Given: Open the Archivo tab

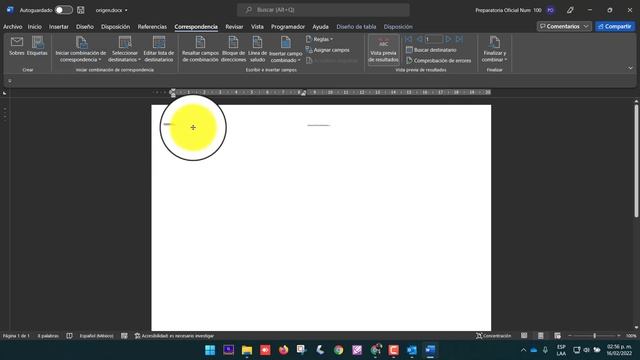Looking at the screenshot, I should (13, 27).
